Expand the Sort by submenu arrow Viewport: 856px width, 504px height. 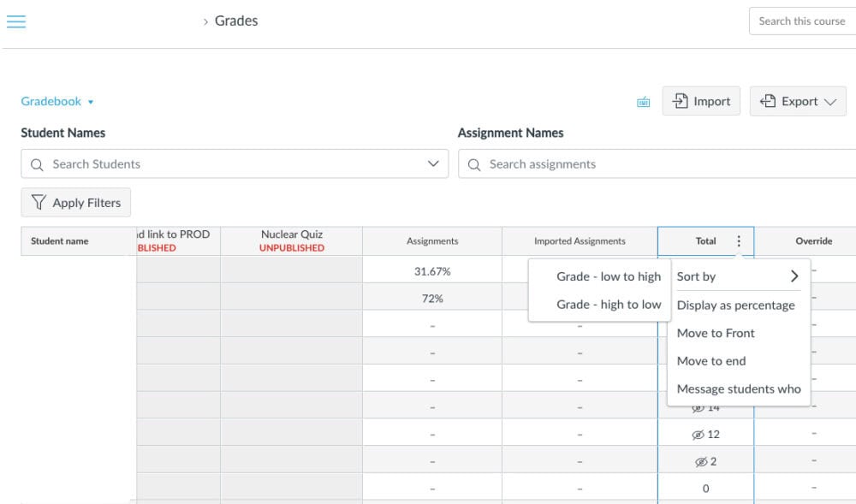794,276
